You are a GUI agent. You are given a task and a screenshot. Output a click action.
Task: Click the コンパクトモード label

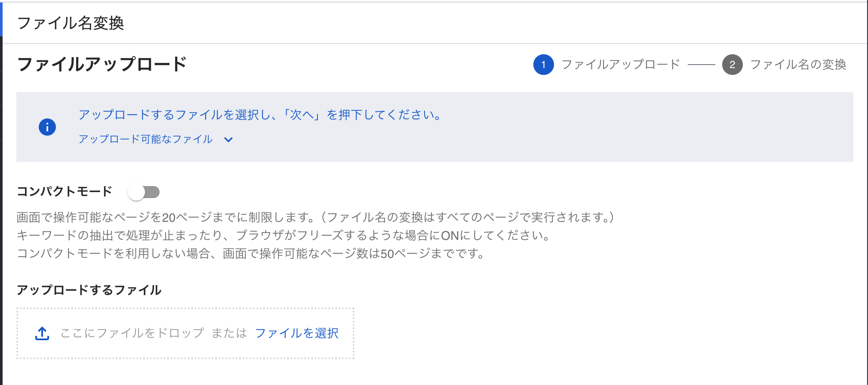[65, 191]
